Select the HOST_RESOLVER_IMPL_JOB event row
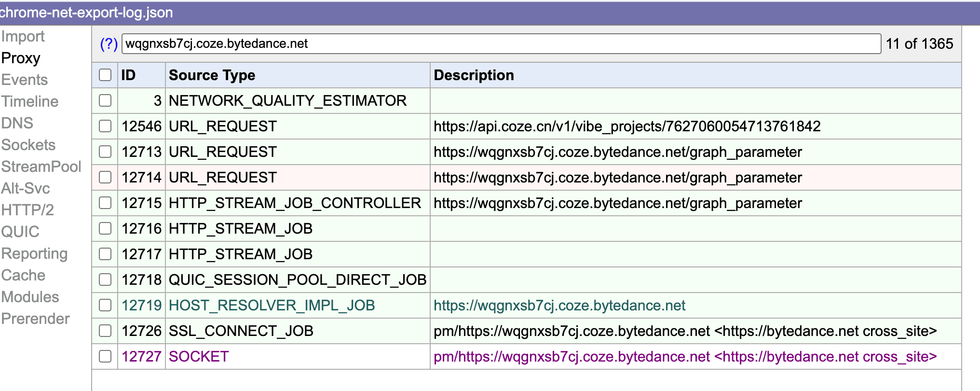The height and width of the screenshot is (391, 980). coord(272,305)
